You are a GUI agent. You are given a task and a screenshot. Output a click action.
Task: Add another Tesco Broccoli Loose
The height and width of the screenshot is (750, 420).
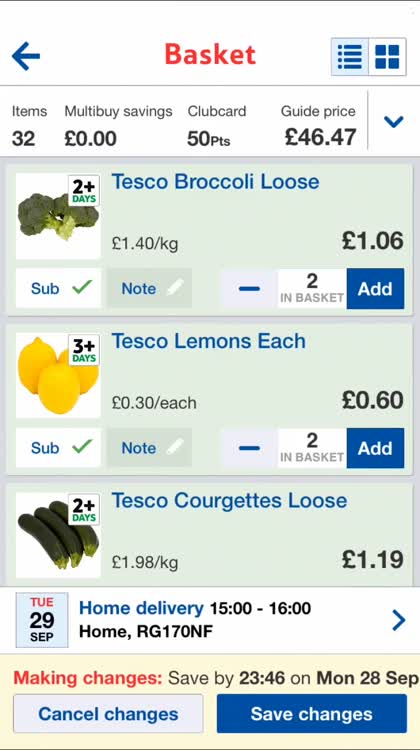pos(376,288)
